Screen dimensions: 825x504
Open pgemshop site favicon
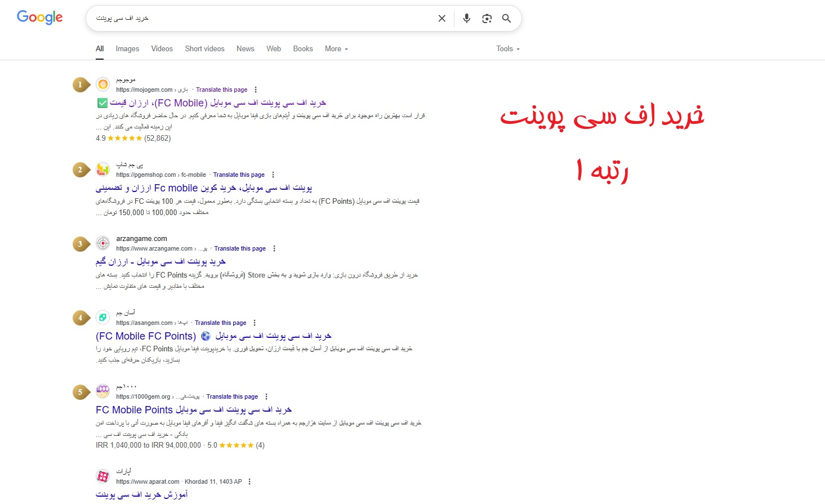(103, 170)
